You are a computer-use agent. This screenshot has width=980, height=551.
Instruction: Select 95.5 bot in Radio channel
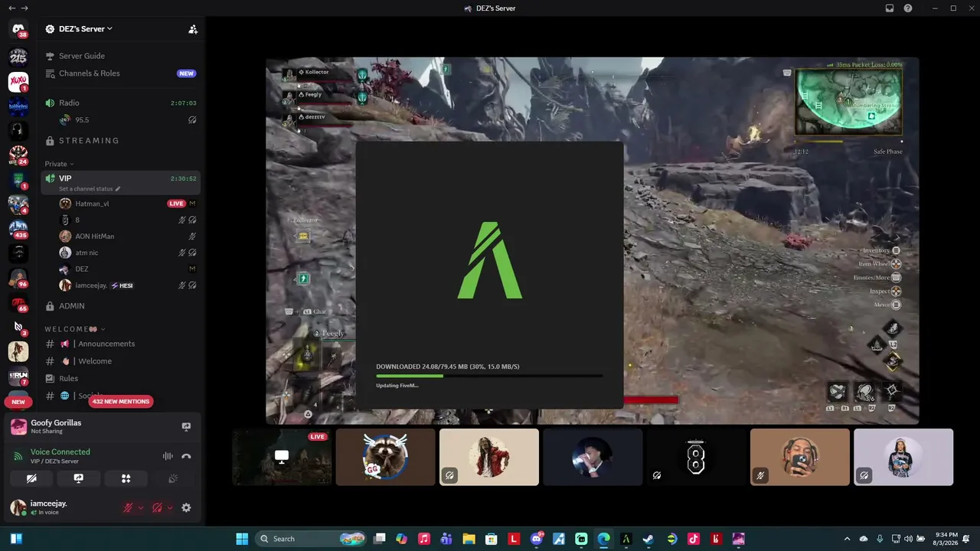(x=127, y=119)
